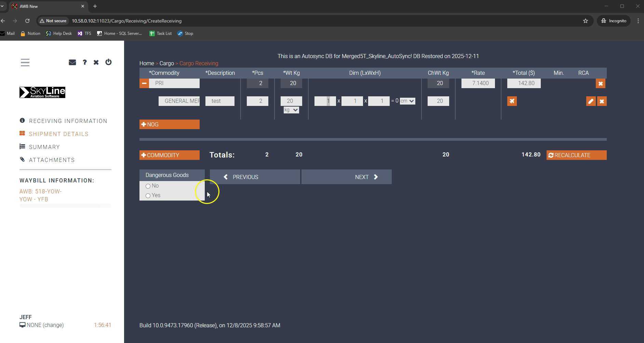Click the NEXT button
644x343 pixels.
[x=346, y=177]
